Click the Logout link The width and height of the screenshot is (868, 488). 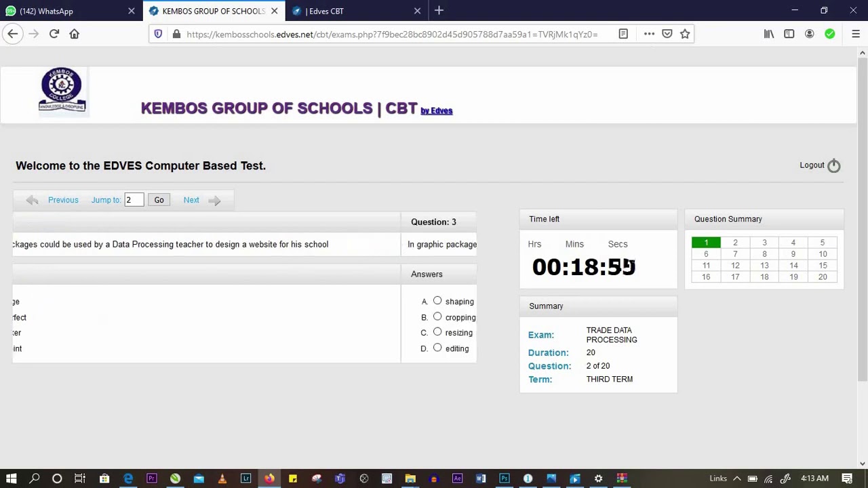click(812, 165)
